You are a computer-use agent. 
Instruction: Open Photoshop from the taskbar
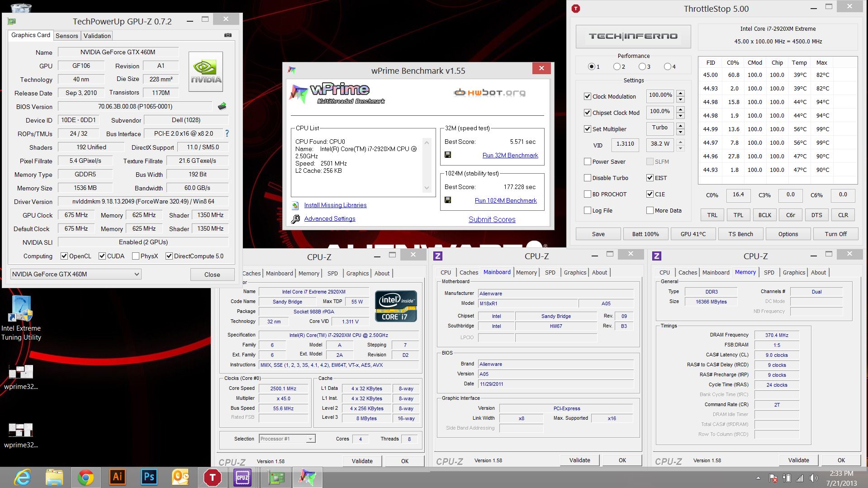149,477
